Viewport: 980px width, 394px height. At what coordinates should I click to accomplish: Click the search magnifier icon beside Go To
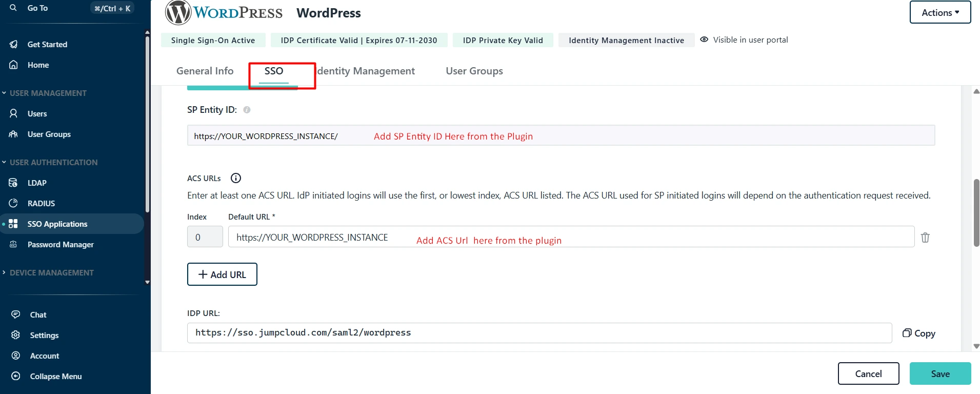[x=13, y=8]
